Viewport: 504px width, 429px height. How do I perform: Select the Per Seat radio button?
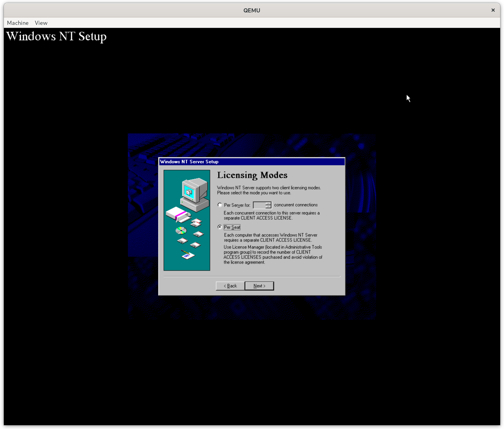pyautogui.click(x=220, y=227)
